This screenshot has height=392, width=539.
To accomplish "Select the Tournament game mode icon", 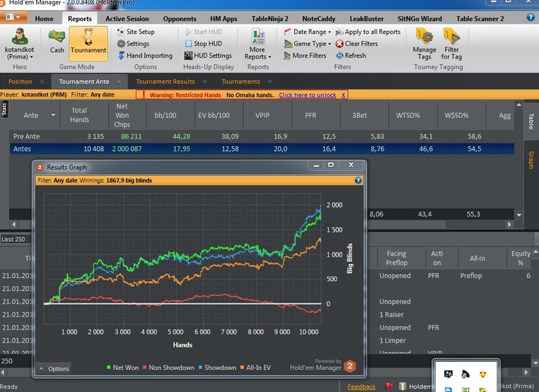I will (x=89, y=43).
